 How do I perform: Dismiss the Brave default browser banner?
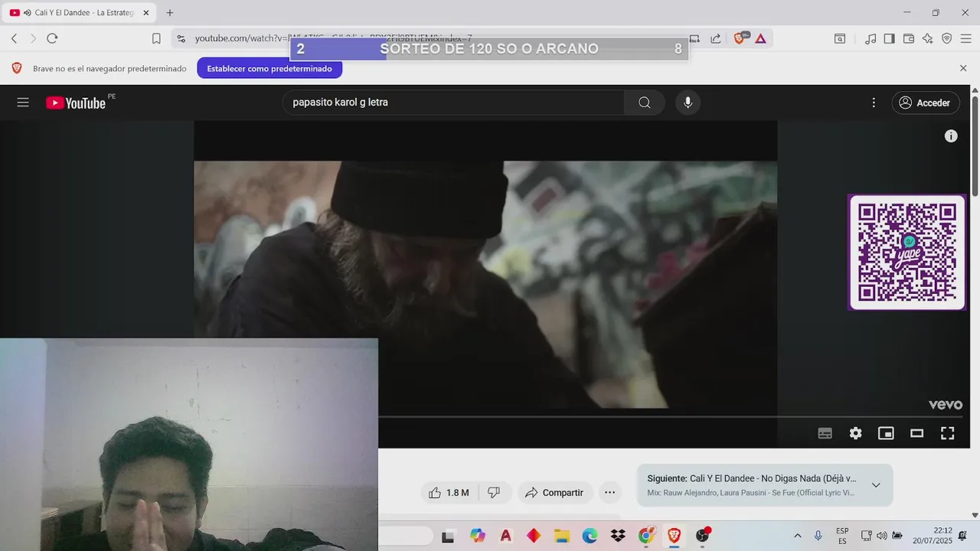click(963, 68)
